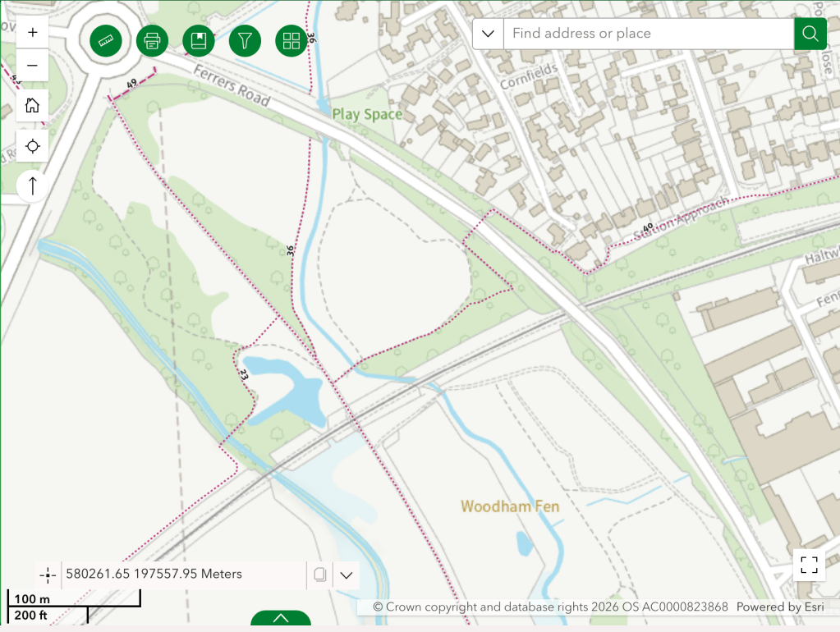Expand the bottom attribute table panel
Image resolution: width=840 pixels, height=632 pixels.
tap(281, 619)
